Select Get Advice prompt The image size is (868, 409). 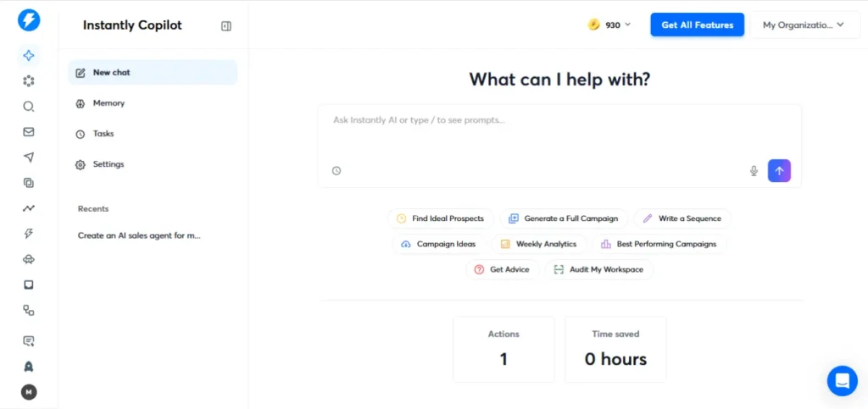point(502,270)
